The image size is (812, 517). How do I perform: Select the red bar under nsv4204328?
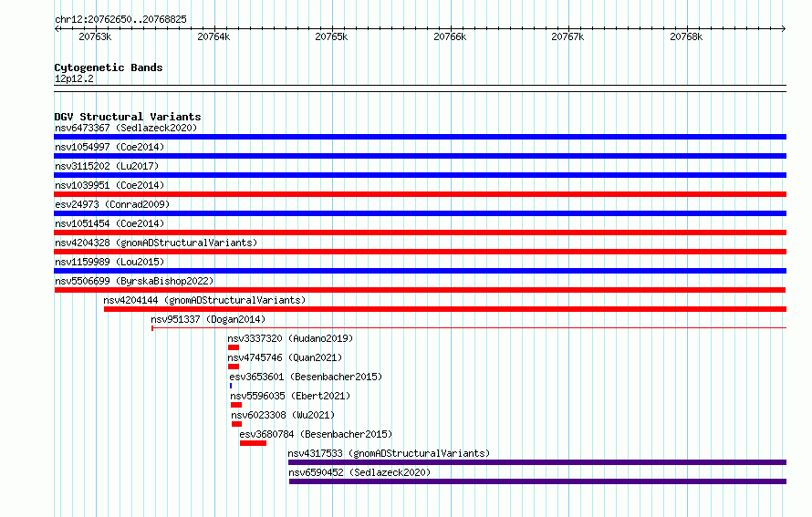tap(420, 252)
